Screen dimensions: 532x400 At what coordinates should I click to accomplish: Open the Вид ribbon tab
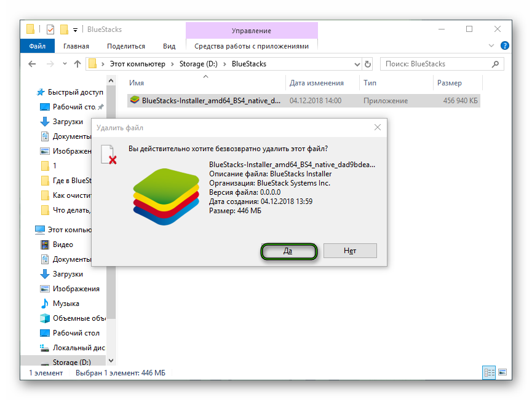(x=169, y=46)
